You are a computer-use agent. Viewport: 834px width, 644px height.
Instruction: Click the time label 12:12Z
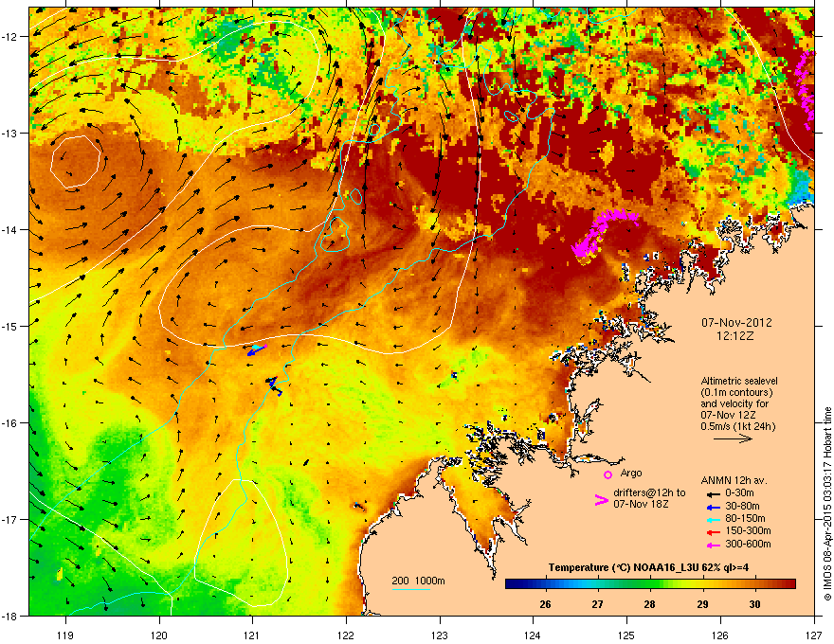(x=735, y=336)
